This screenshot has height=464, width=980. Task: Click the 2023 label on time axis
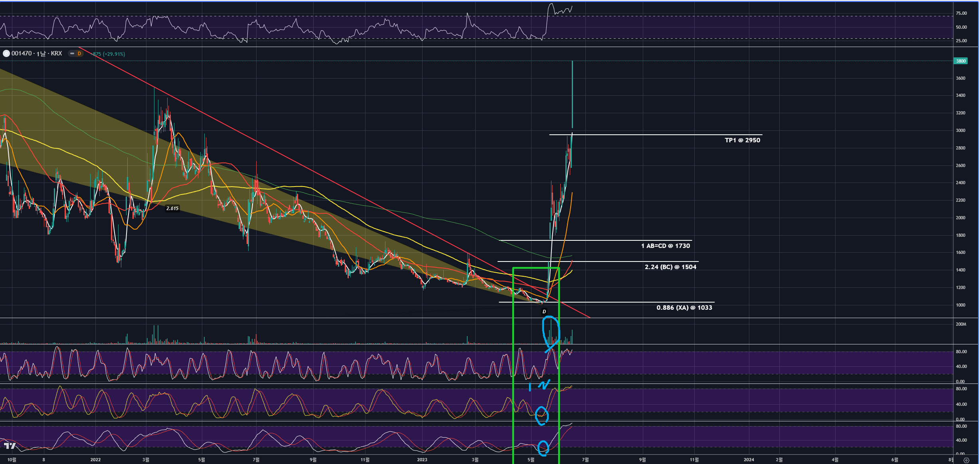pos(422,460)
